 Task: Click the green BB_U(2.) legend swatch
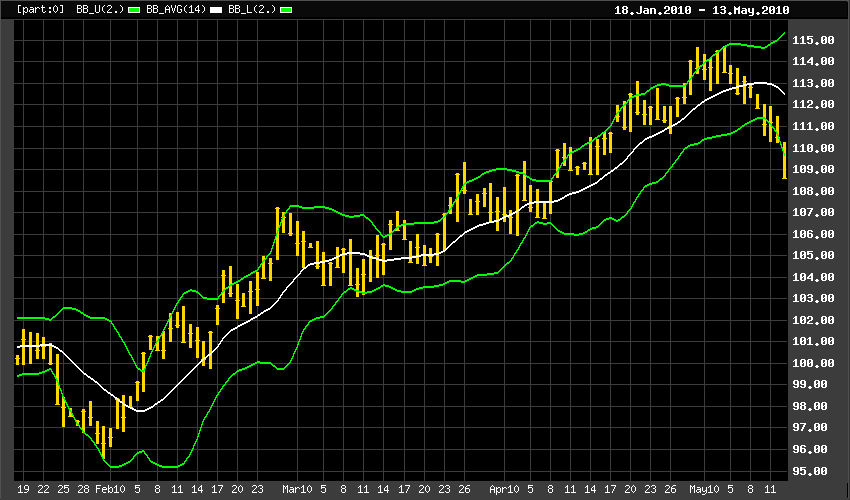(134, 10)
